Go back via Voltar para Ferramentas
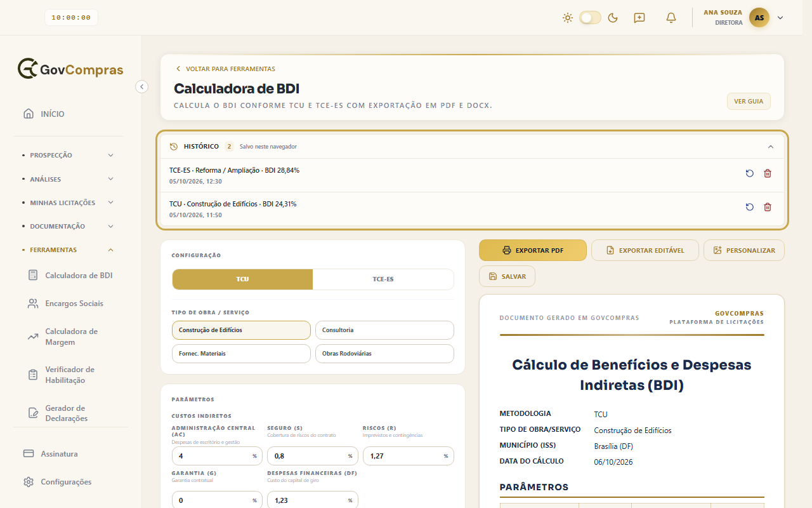The width and height of the screenshot is (812, 508). (225, 69)
